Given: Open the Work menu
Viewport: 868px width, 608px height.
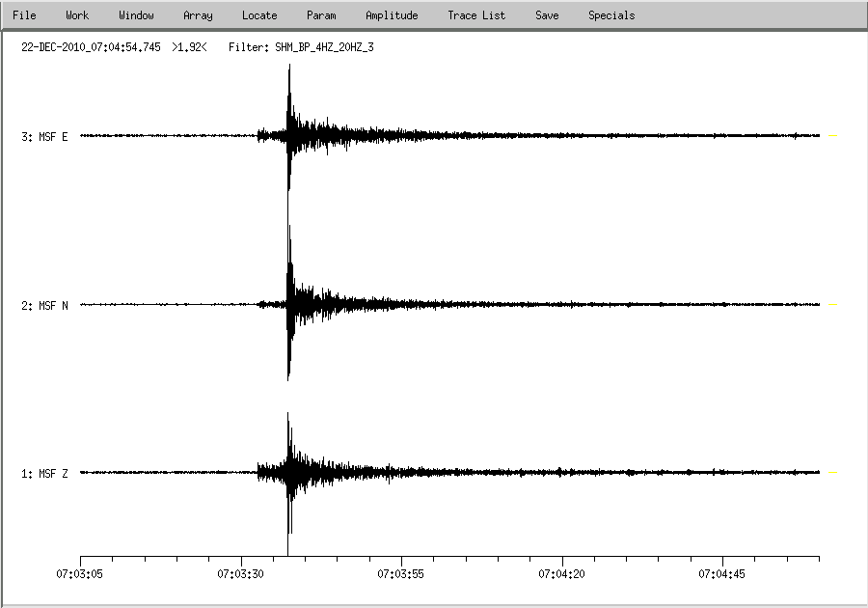Looking at the screenshot, I should [77, 15].
